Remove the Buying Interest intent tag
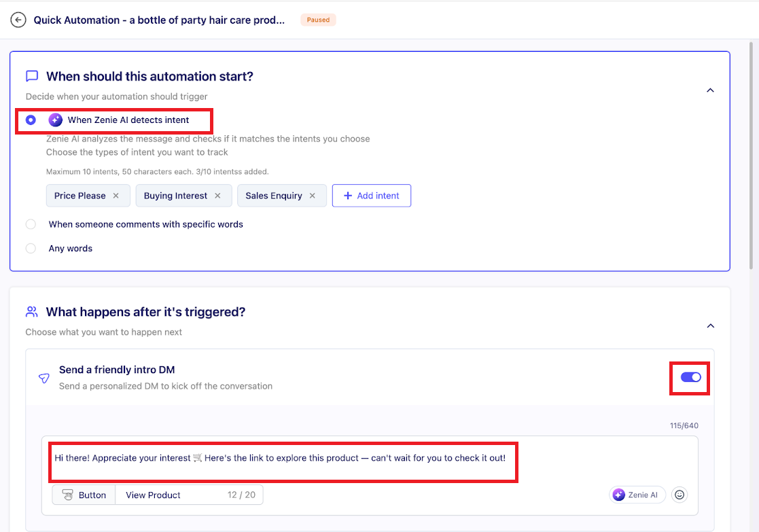This screenshot has height=532, width=759. pos(217,196)
